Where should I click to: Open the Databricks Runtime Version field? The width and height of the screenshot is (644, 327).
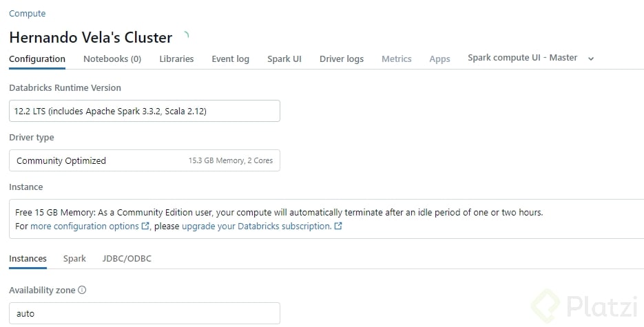coord(145,111)
